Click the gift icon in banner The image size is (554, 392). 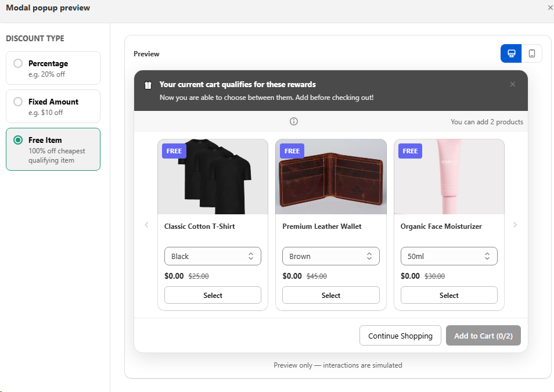148,85
